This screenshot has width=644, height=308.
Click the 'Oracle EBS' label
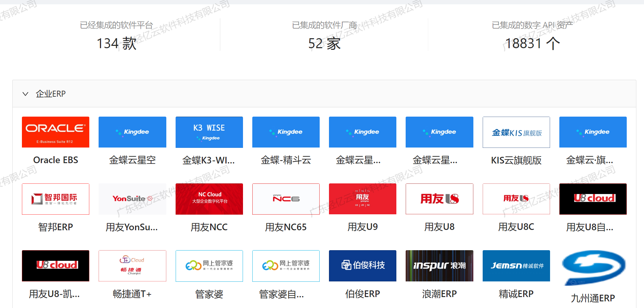click(x=55, y=160)
